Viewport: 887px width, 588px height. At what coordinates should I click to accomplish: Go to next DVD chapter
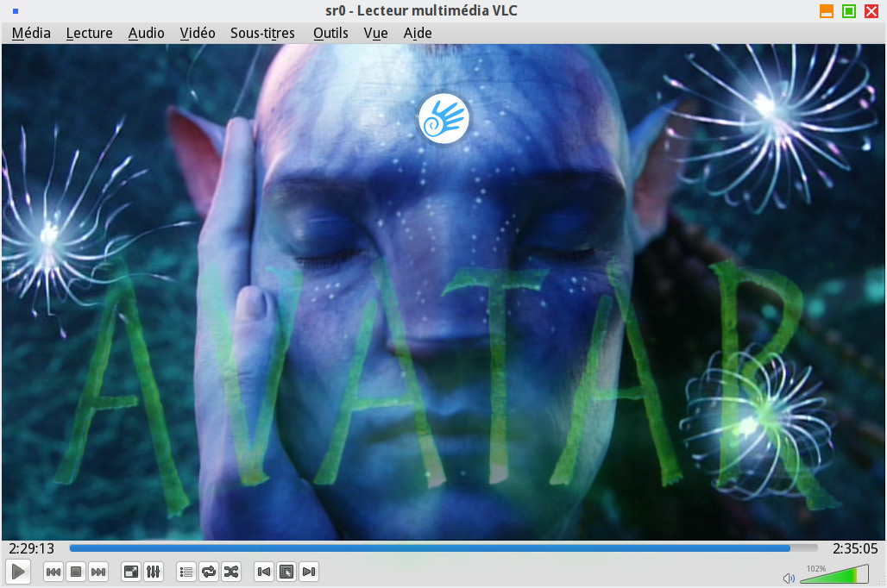click(308, 572)
